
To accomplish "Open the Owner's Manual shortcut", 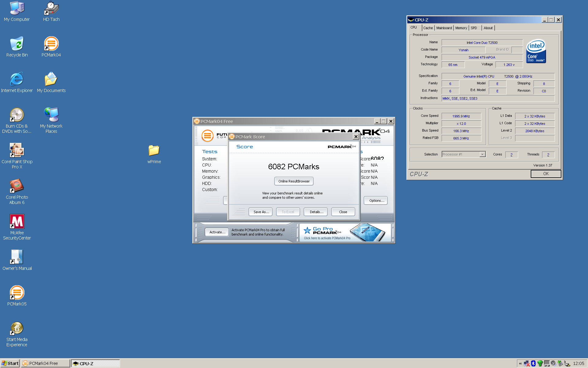I will pos(17,260).
